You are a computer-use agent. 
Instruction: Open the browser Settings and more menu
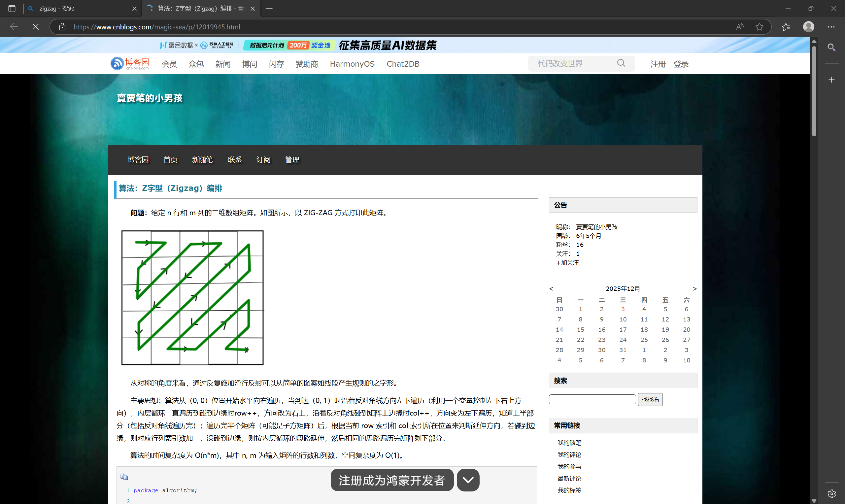tap(831, 27)
